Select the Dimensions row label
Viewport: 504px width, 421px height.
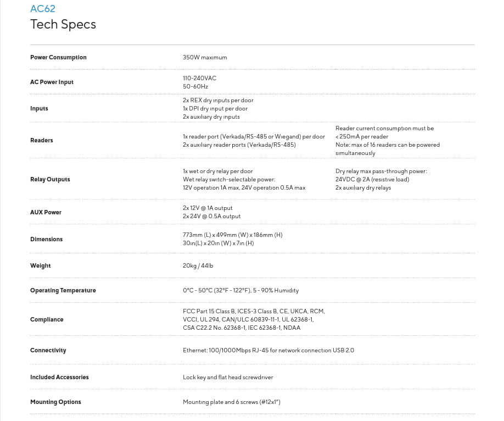[x=46, y=239]
